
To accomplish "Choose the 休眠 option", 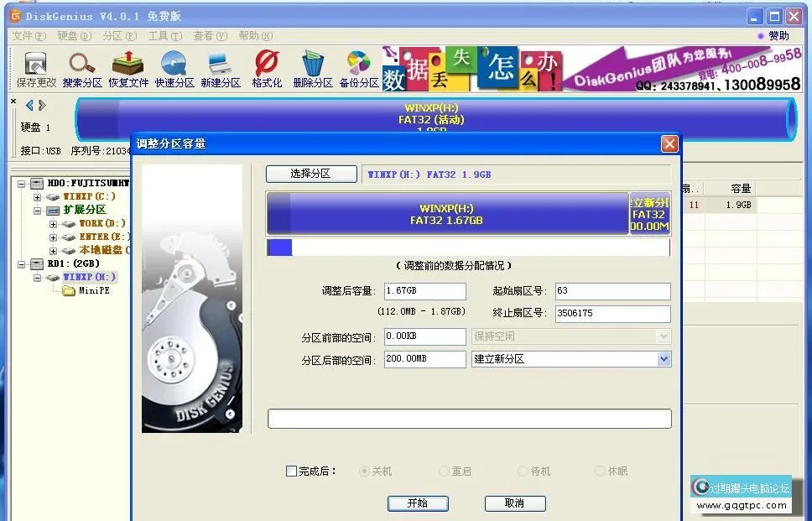I will click(600, 471).
